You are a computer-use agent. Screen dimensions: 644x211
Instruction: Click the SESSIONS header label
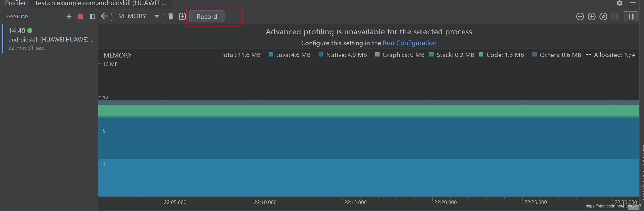(17, 17)
